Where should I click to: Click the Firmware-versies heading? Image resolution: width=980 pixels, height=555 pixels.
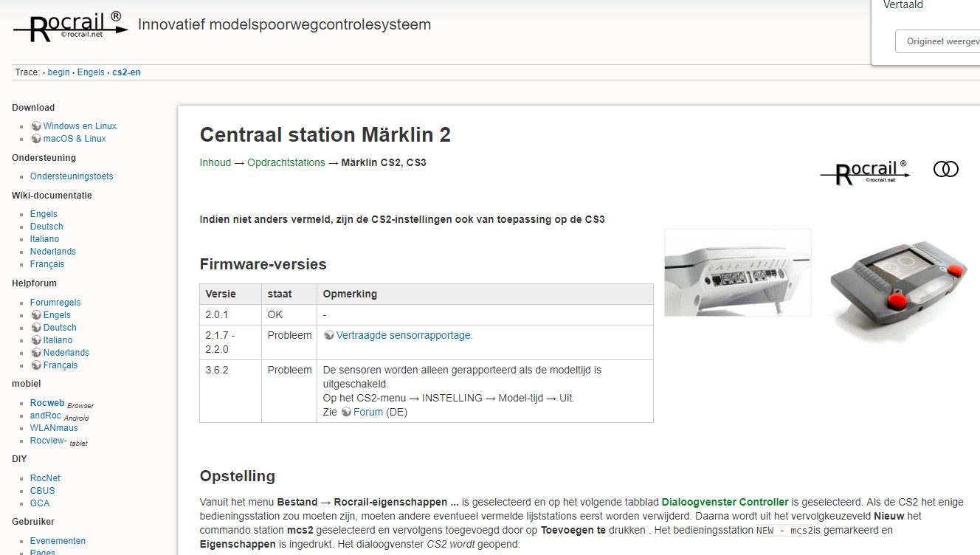[263, 264]
